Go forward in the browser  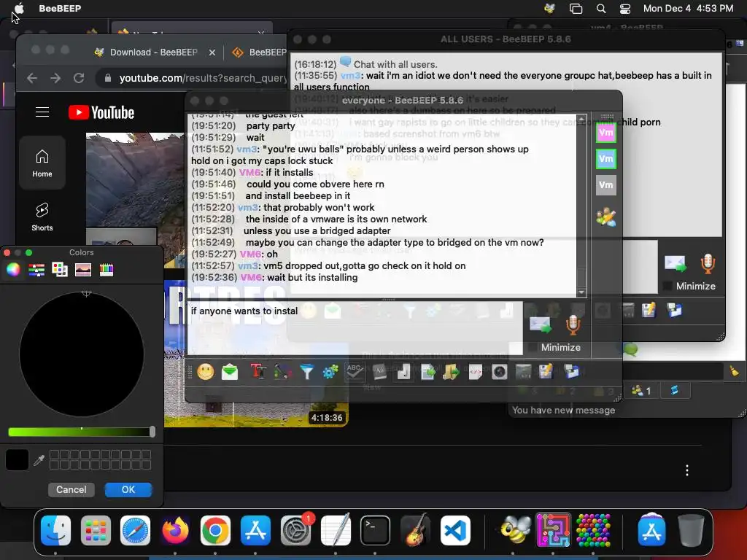(x=55, y=78)
